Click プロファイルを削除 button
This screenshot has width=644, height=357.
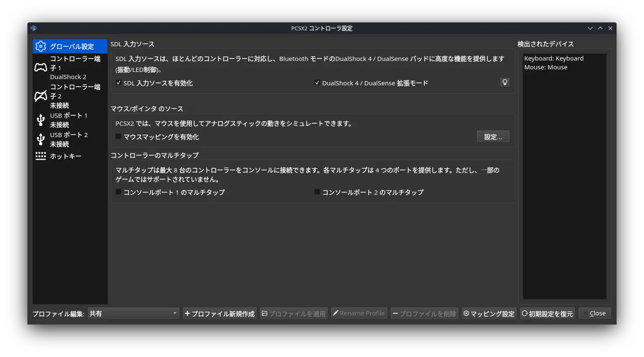424,314
